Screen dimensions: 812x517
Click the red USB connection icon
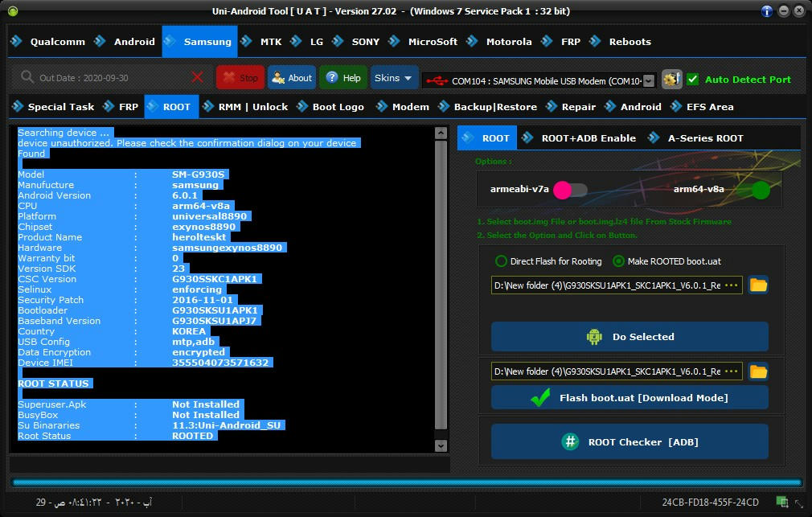pyautogui.click(x=437, y=81)
